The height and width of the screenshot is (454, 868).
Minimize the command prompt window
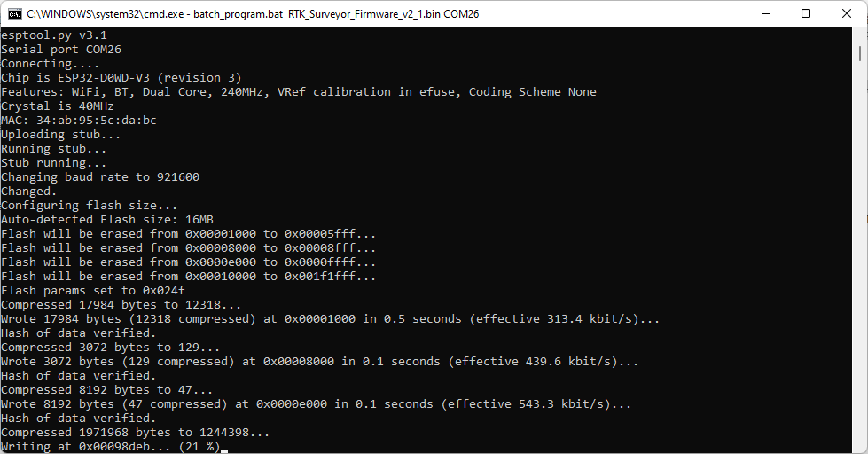(763, 13)
